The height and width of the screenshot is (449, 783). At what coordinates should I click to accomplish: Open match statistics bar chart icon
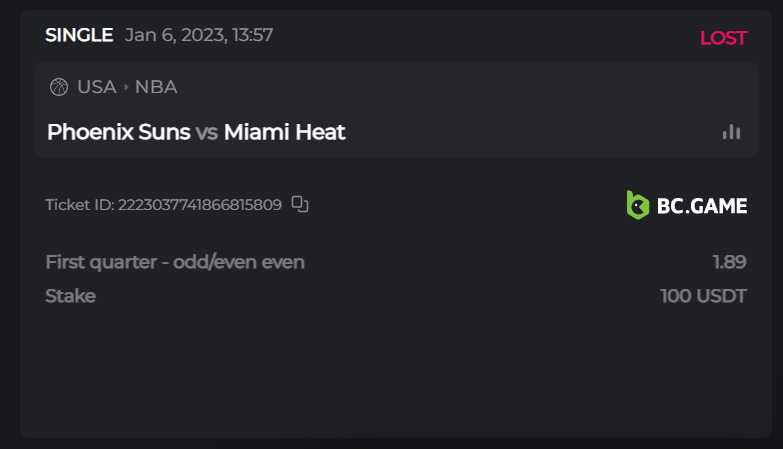[732, 132]
